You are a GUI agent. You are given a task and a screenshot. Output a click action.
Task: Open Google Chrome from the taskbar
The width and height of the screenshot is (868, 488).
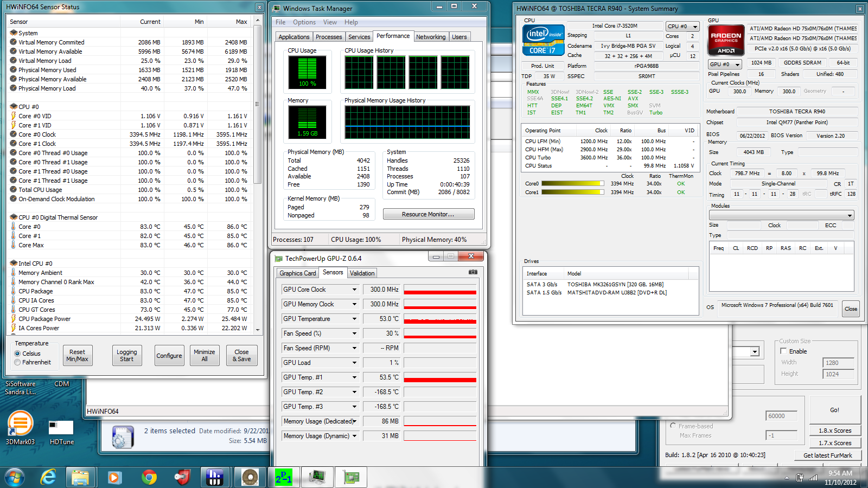(x=149, y=477)
